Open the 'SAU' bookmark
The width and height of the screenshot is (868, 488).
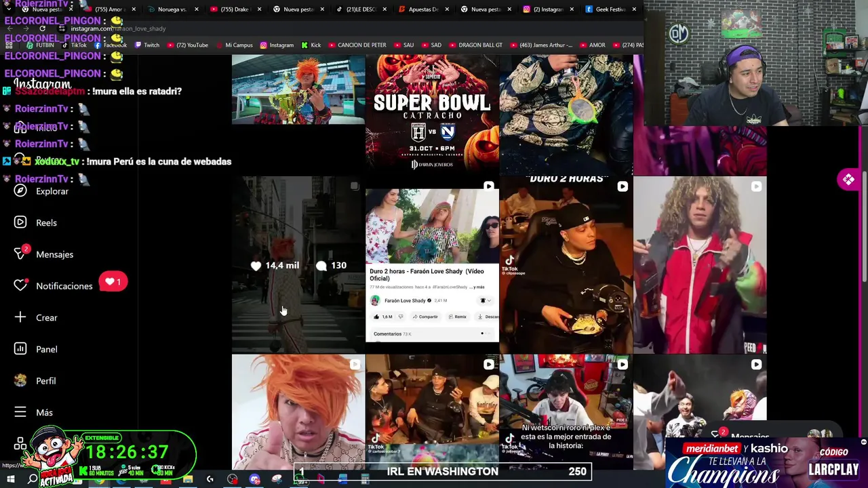coord(403,45)
